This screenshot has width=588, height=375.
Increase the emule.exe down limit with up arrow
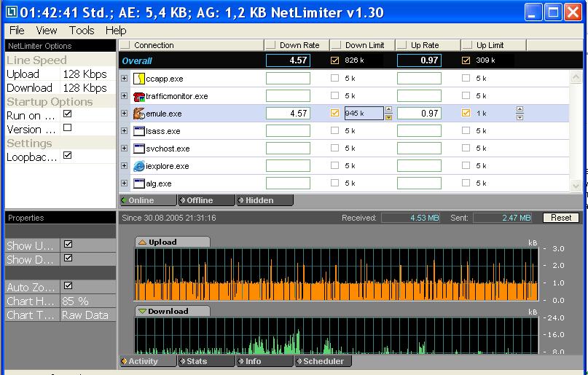(x=388, y=109)
